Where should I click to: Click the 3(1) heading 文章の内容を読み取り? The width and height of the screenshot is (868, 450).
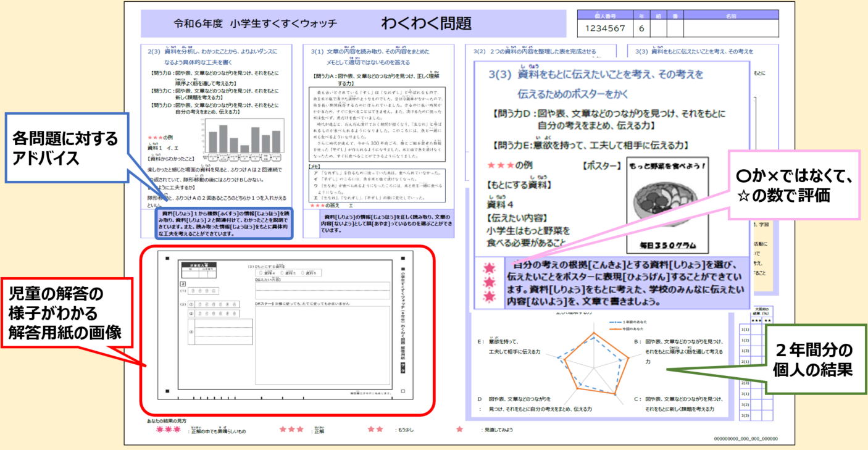370,51
